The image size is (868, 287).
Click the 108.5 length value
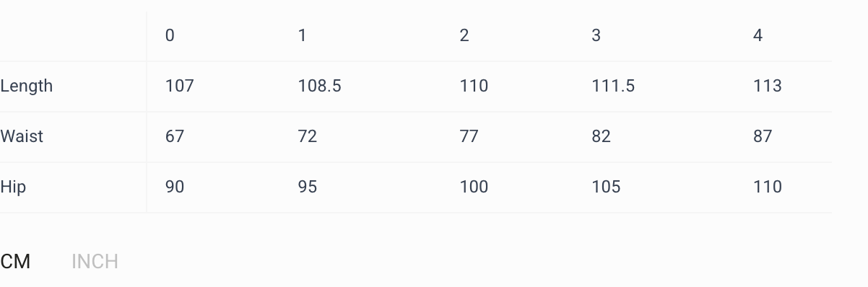[319, 86]
